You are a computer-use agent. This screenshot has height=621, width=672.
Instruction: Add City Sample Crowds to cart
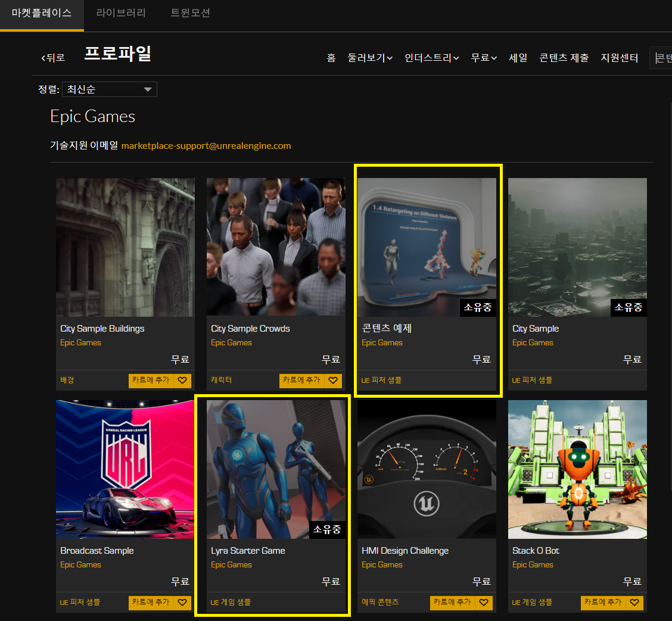(x=301, y=380)
